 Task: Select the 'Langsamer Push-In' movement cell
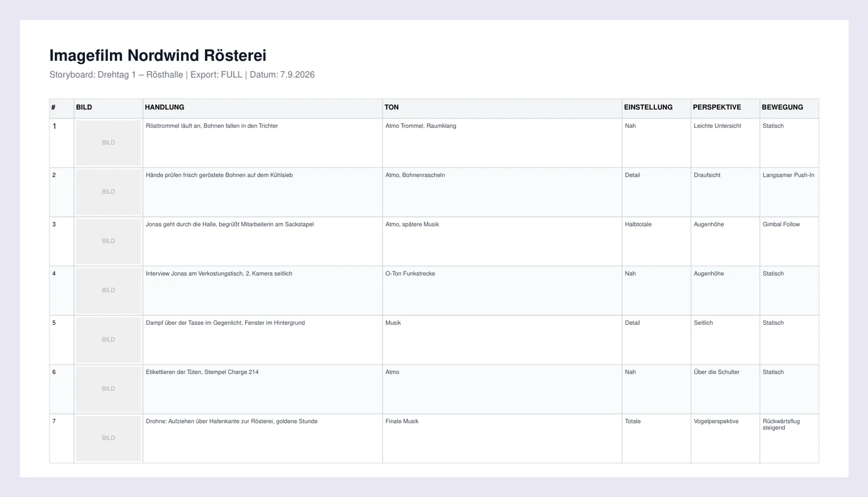[789, 192]
